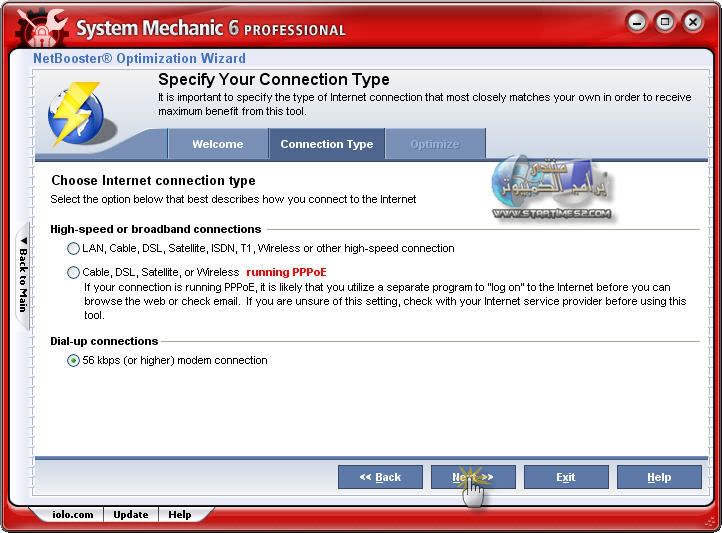The width and height of the screenshot is (722, 533).
Task: Click the System Mechanic gear logo icon
Action: coord(41,27)
